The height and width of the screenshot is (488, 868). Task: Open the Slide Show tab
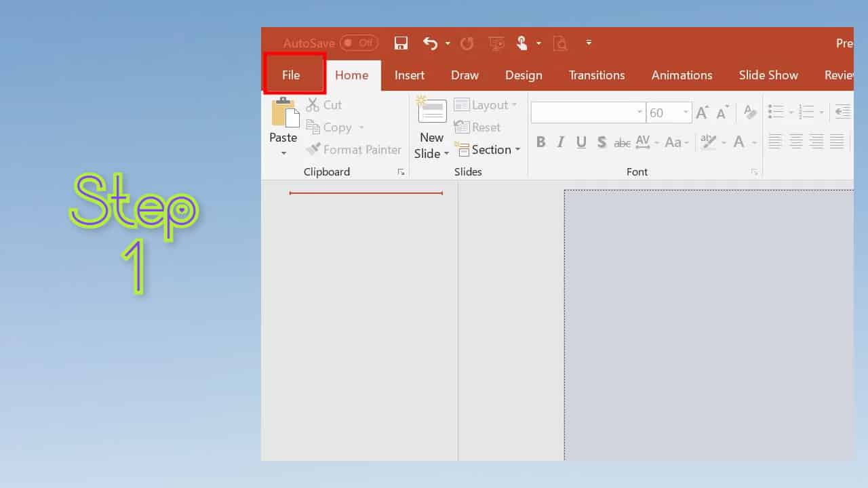point(768,75)
